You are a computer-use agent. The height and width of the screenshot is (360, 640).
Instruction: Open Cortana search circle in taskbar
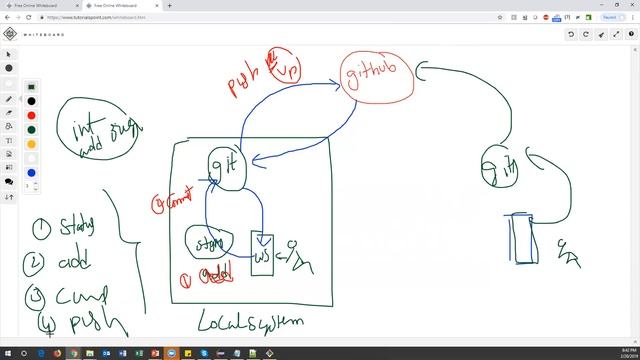[x=24, y=353]
